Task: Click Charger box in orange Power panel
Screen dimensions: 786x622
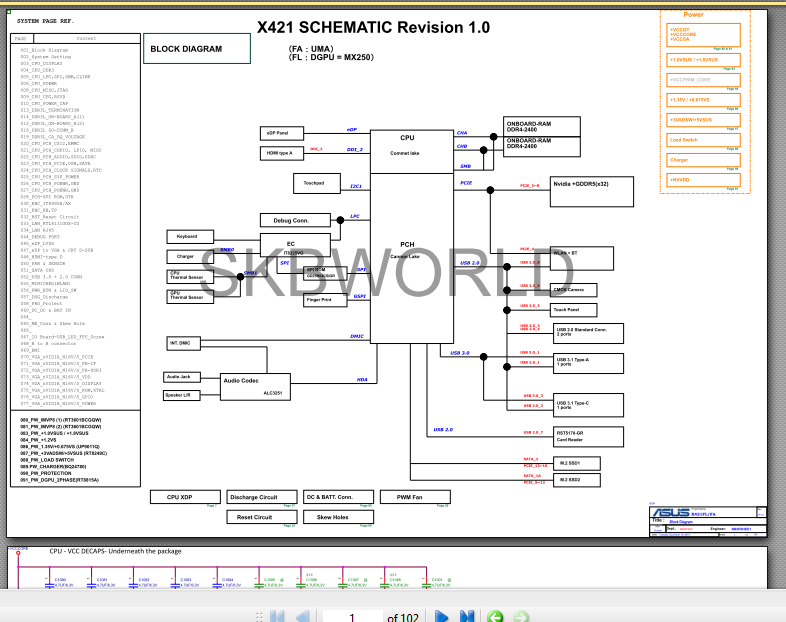Action: (x=703, y=160)
